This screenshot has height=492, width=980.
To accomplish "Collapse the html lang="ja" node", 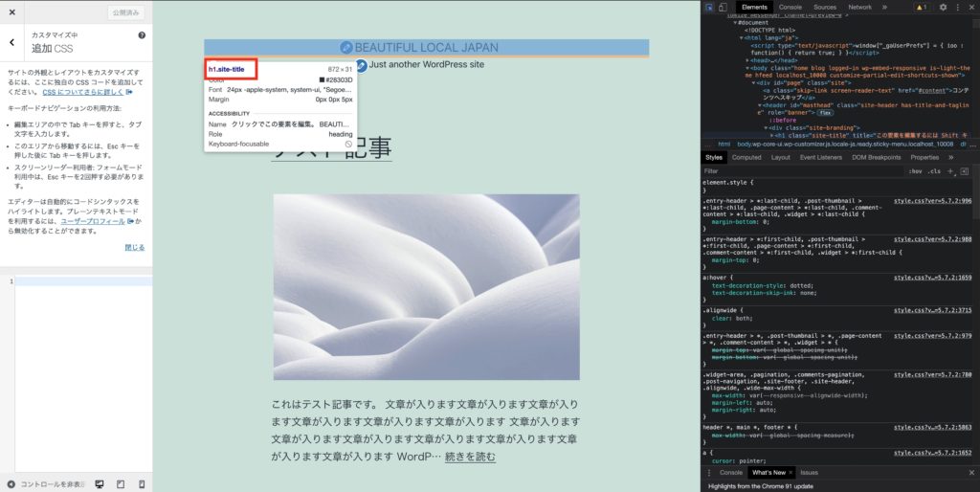I will pyautogui.click(x=742, y=38).
